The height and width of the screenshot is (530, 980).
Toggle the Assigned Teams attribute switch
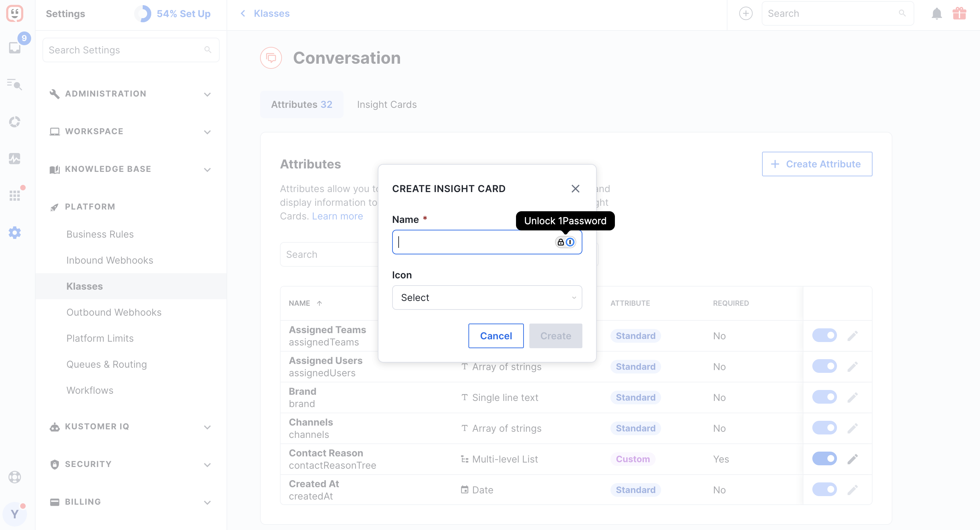[x=824, y=336]
